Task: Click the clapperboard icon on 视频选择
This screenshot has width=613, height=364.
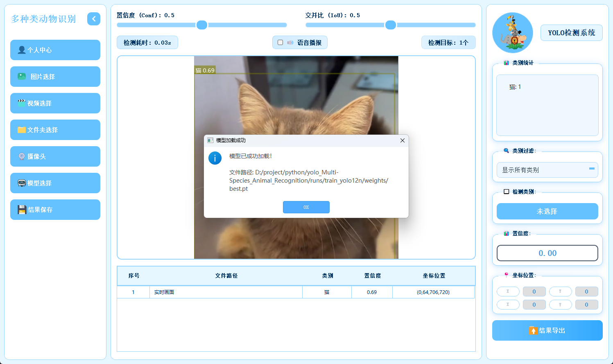Action: coord(22,103)
